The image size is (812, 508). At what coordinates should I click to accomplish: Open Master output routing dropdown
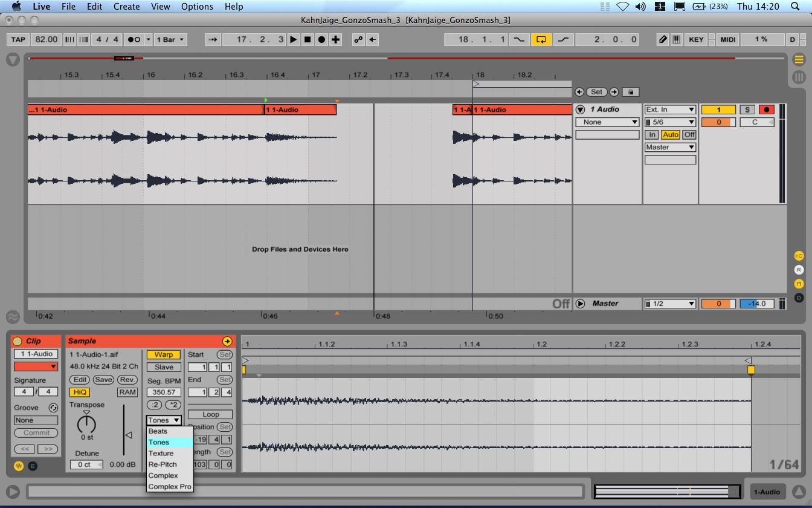tap(670, 147)
